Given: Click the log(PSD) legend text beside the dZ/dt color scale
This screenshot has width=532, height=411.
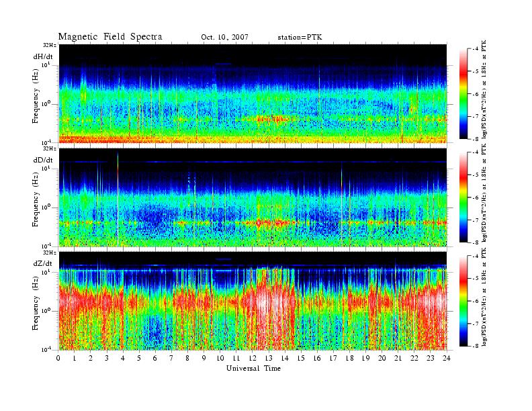Looking at the screenshot, I should pos(484,297).
